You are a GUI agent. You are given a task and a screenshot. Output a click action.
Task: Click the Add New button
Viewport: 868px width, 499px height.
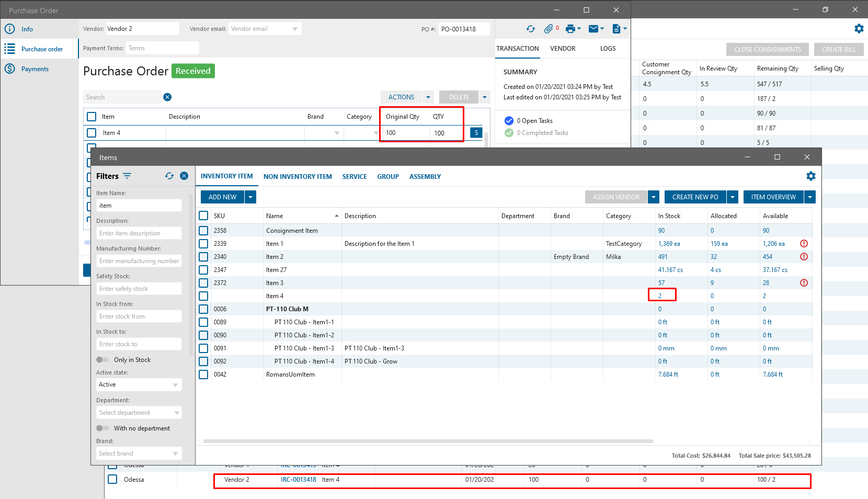[222, 197]
